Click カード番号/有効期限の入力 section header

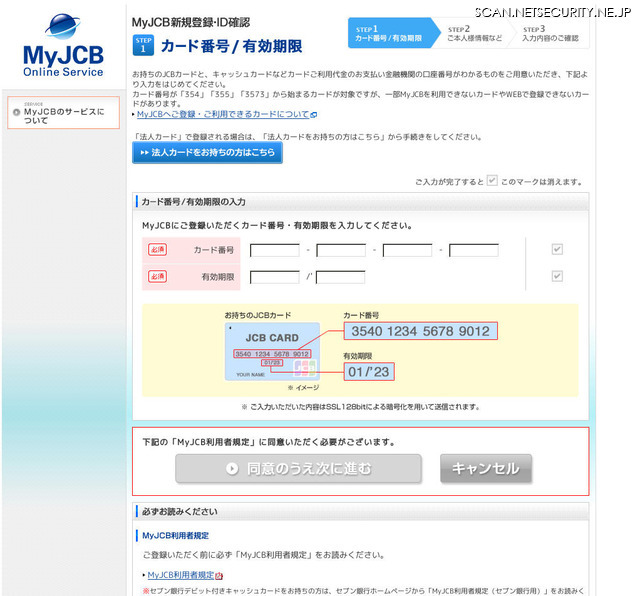[362, 202]
